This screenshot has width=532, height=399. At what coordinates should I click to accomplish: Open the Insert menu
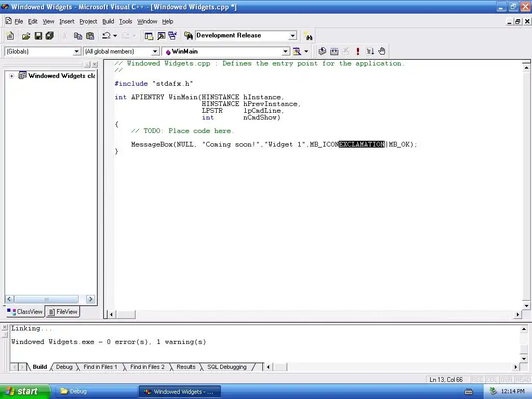point(66,21)
